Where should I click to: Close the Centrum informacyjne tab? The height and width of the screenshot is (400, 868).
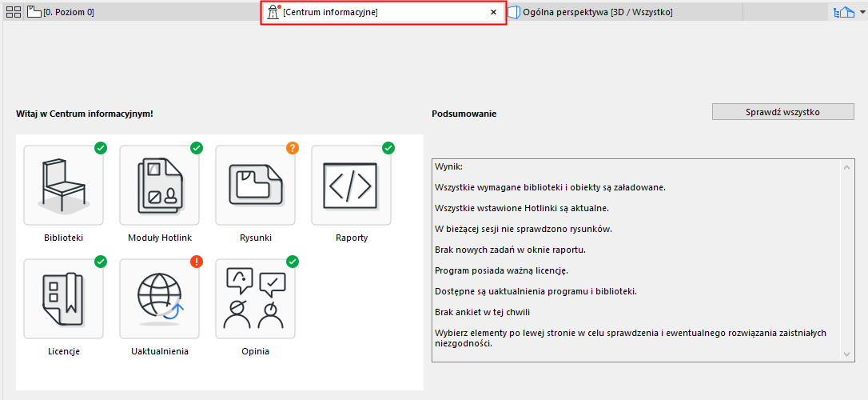pos(493,13)
